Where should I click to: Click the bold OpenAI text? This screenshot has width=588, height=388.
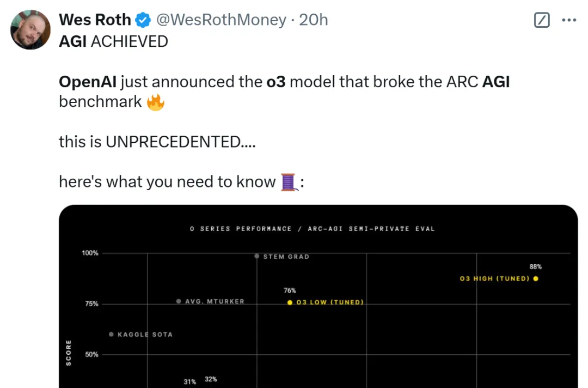(x=88, y=82)
